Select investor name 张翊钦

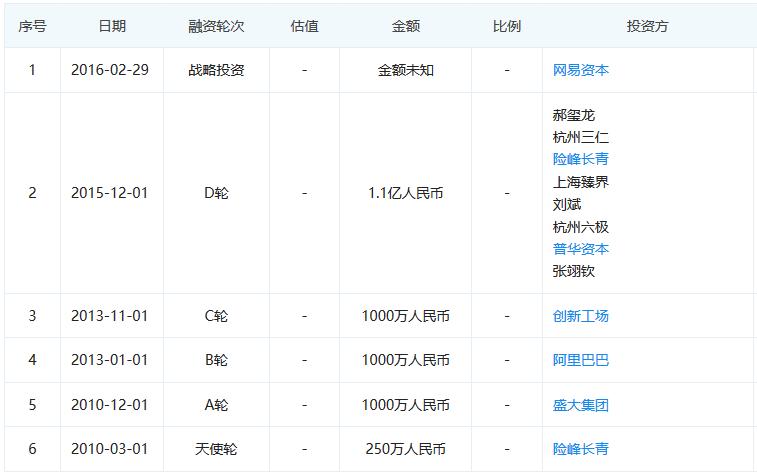(x=574, y=271)
